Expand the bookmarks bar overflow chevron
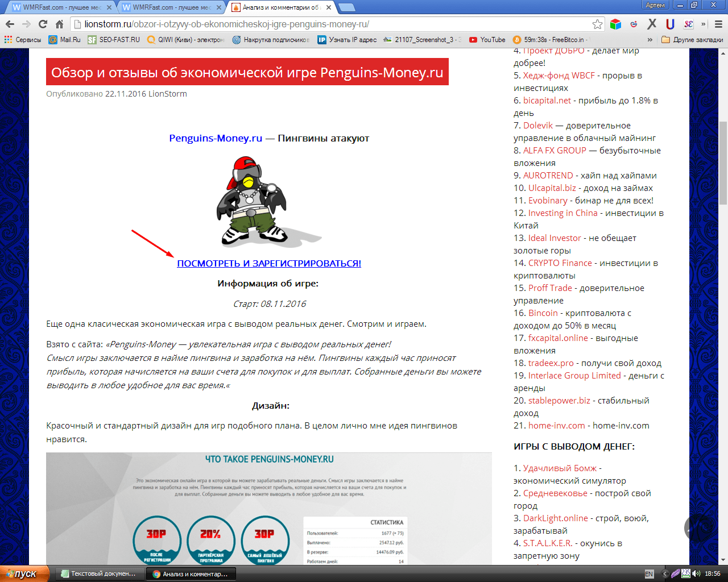The height and width of the screenshot is (582, 728). point(650,40)
